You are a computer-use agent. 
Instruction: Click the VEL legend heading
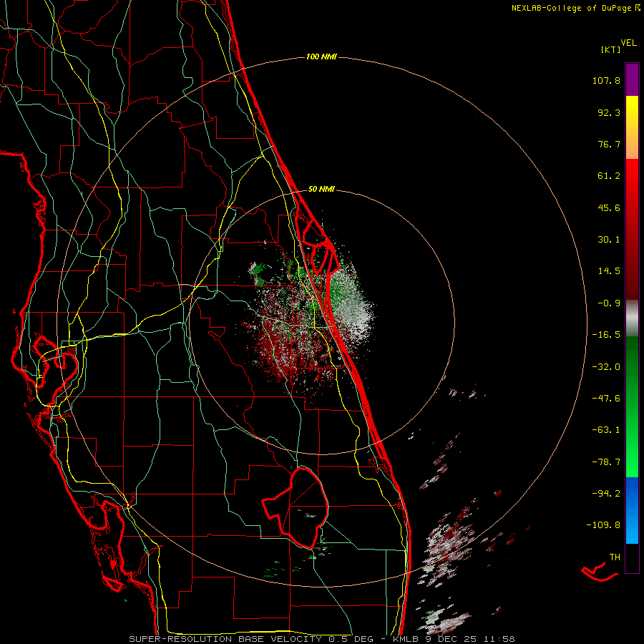[x=629, y=43]
